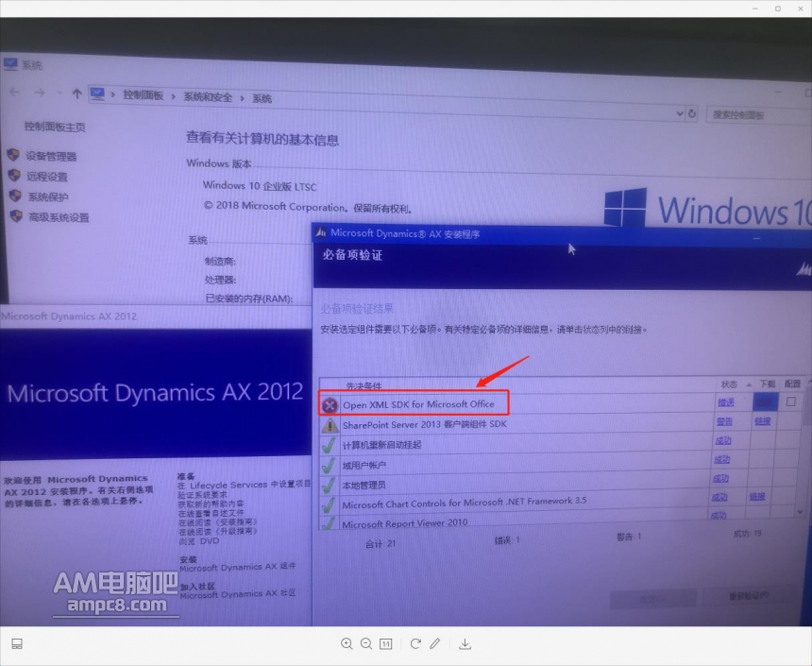This screenshot has width=812, height=666.
Task: Zoom out with the image viewer magnifier minus
Action: click(366, 643)
